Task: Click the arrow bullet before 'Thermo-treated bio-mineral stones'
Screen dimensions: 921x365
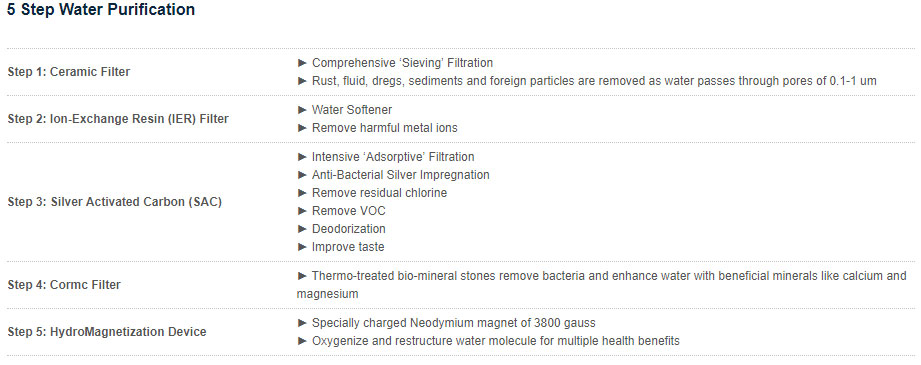Action: pyautogui.click(x=302, y=276)
